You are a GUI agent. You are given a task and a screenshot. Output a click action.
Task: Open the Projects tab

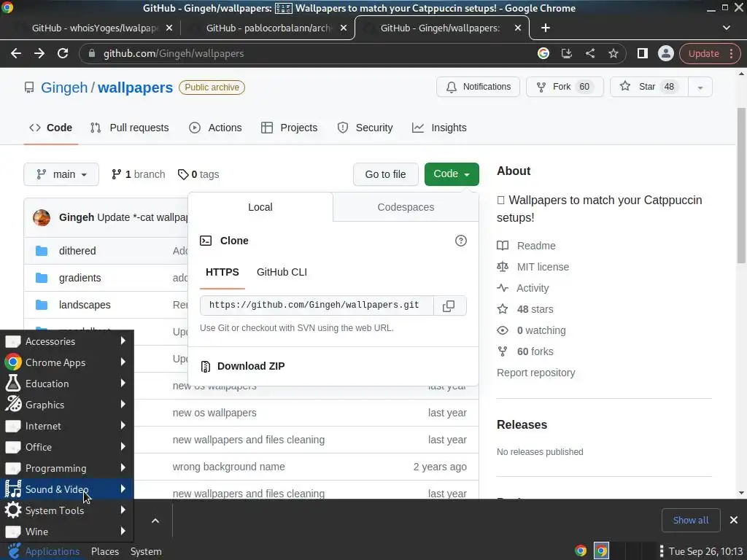pos(289,128)
